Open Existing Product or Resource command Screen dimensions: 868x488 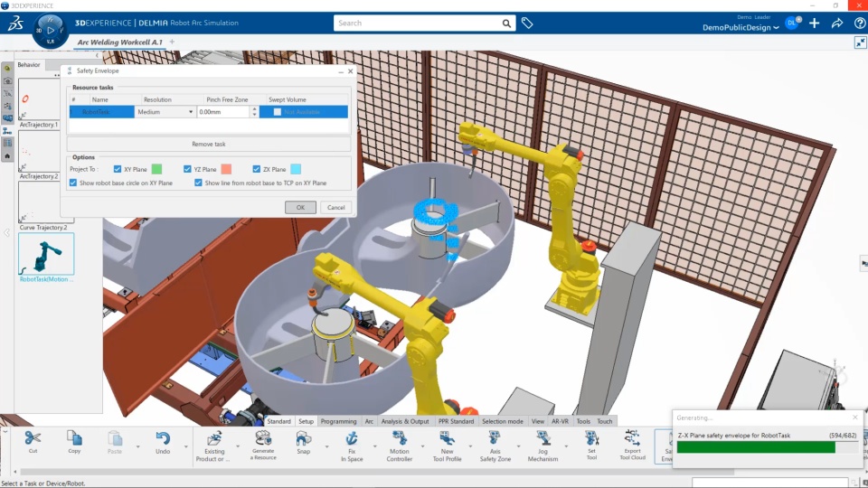point(214,439)
